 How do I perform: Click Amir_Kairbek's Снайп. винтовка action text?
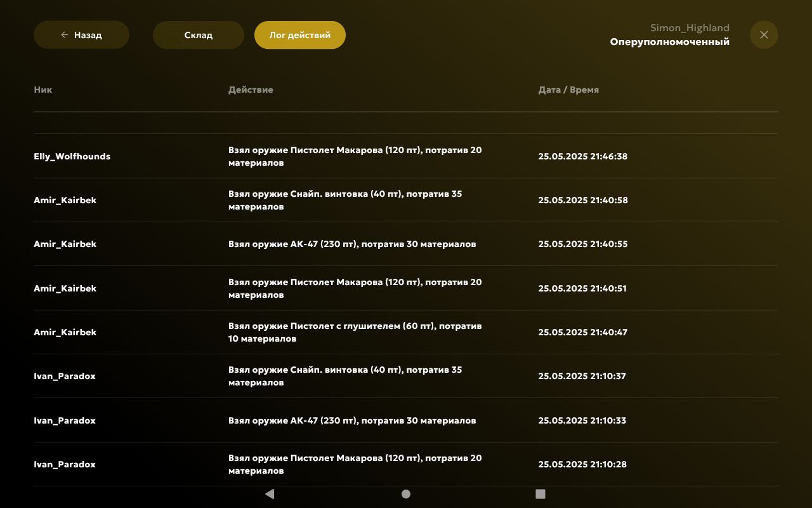point(345,200)
